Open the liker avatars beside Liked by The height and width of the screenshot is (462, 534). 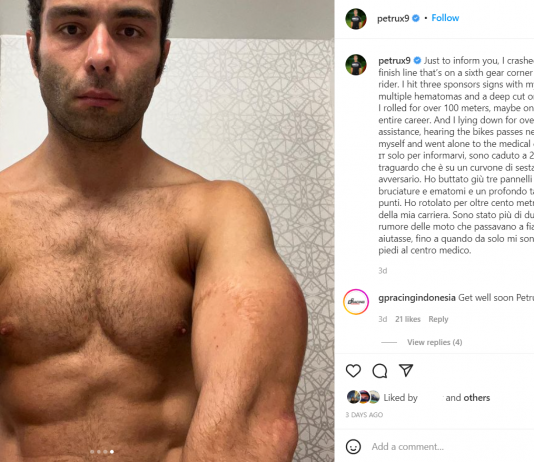point(363,397)
